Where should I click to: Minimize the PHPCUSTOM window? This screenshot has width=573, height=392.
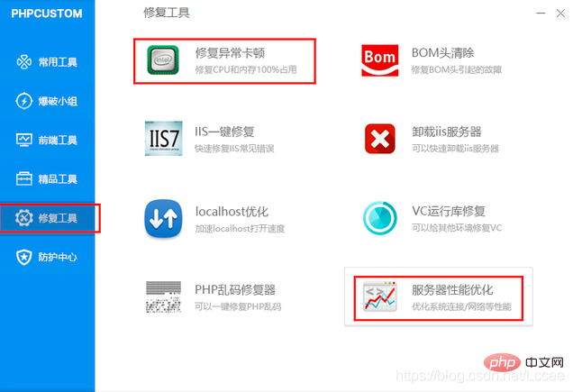click(x=541, y=14)
